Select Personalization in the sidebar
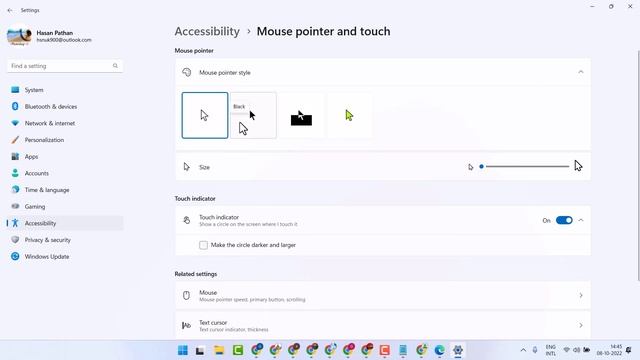Viewport: 640px width, 360px height. [x=65, y=140]
